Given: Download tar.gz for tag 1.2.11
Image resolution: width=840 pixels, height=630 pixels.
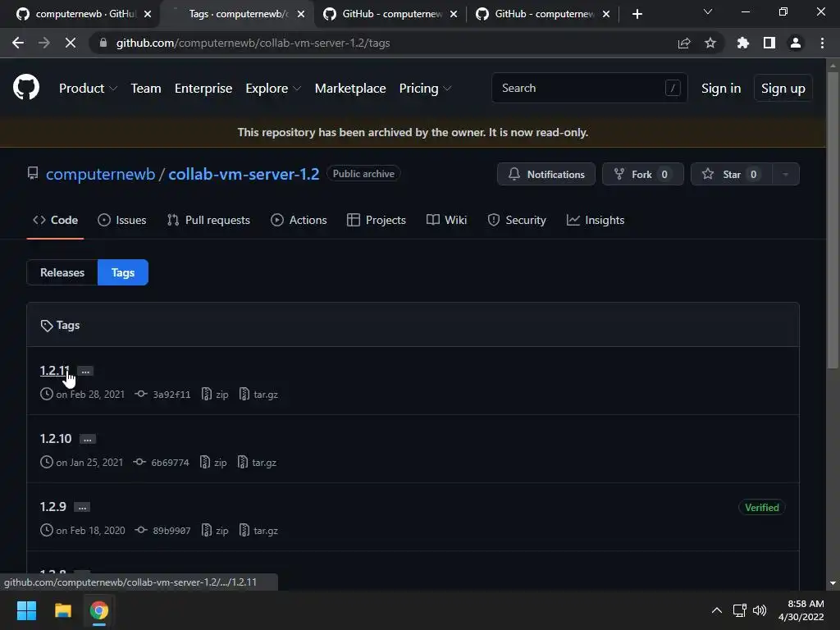Looking at the screenshot, I should [x=258, y=395].
